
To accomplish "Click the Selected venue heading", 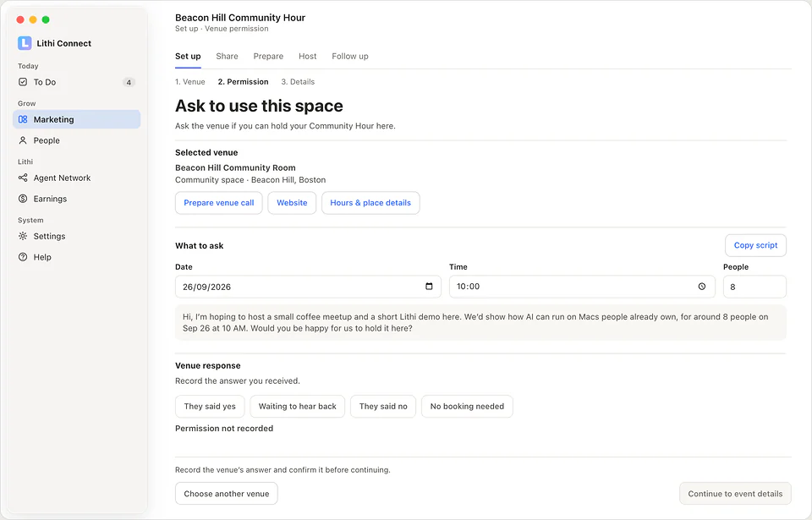I will [206, 152].
